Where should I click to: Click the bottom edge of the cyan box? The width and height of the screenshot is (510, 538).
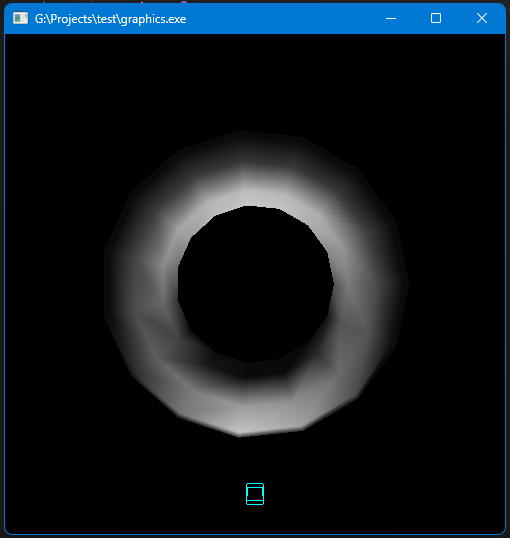click(255, 504)
